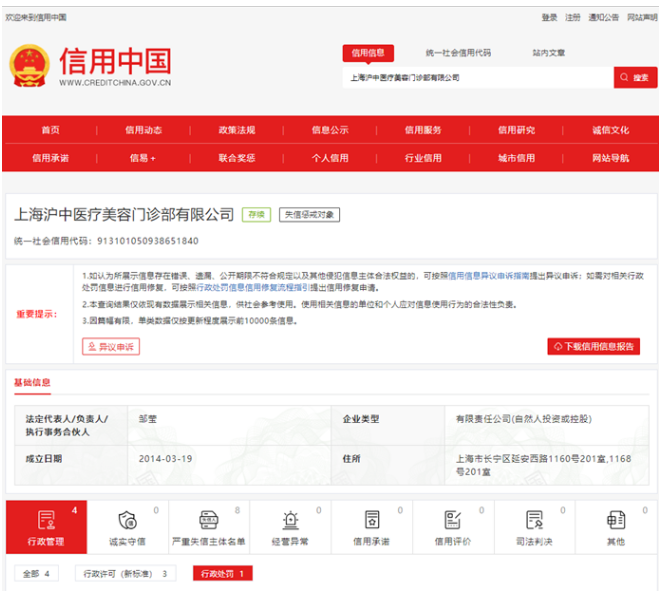Filter by 全部 4 records

coord(36,573)
